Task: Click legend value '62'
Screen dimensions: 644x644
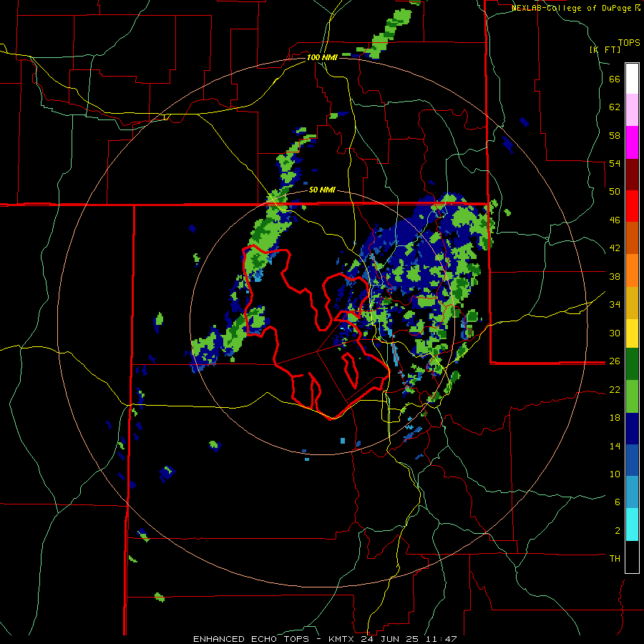Action: 615,107
